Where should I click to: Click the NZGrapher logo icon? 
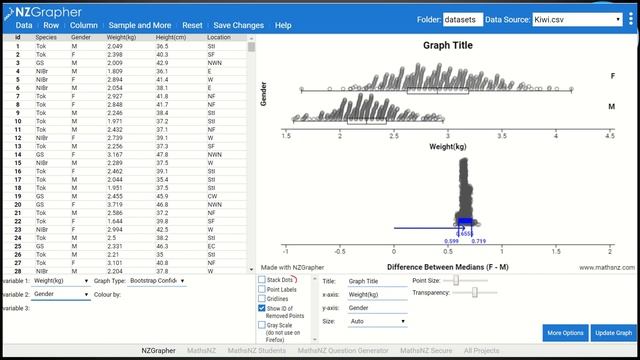(9, 13)
